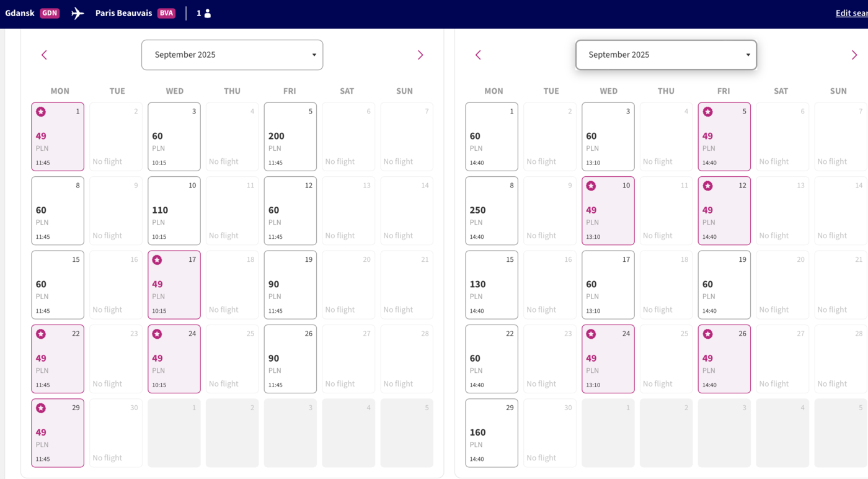Open the Edit search link
The width and height of the screenshot is (868, 479).
coord(851,13)
